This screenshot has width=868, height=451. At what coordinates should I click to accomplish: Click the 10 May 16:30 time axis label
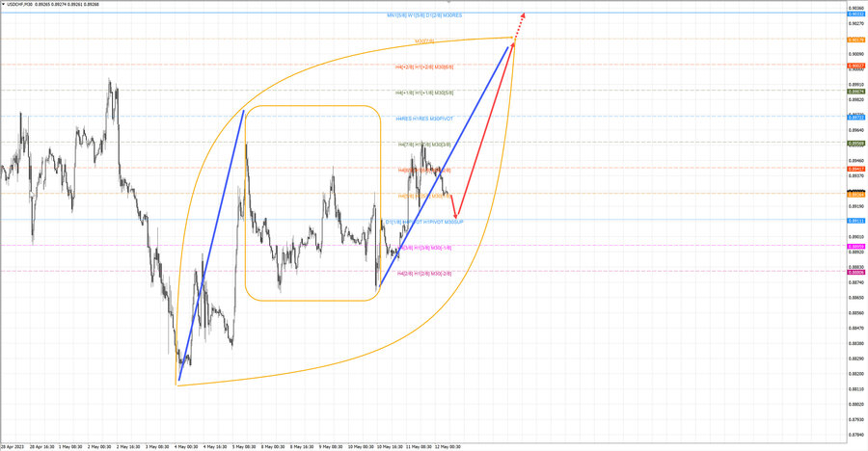[390, 446]
